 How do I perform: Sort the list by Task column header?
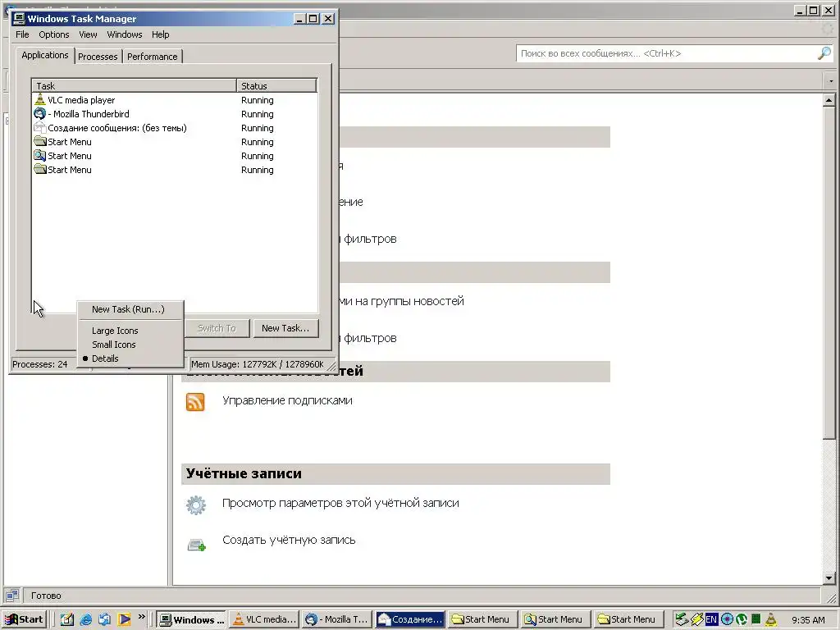134,85
